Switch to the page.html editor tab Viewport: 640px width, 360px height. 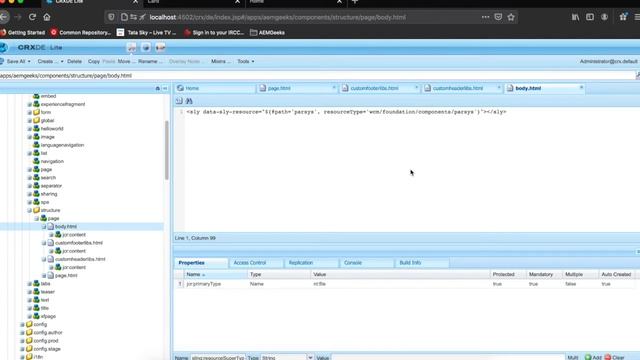(297, 88)
